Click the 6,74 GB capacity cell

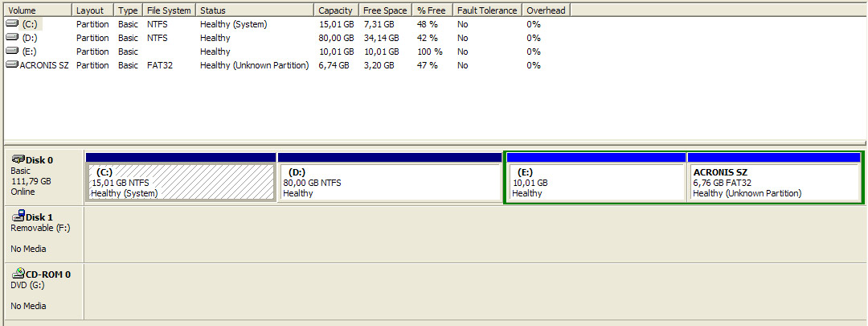pos(334,65)
